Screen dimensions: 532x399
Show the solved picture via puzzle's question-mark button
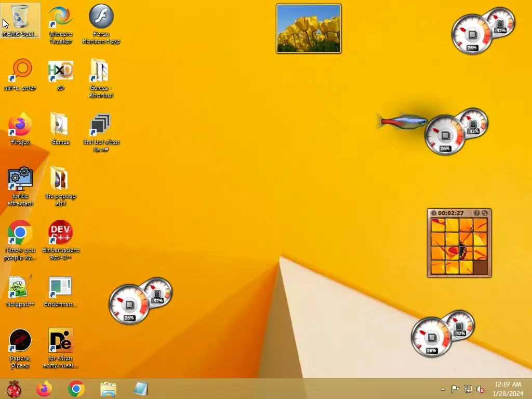476,213
